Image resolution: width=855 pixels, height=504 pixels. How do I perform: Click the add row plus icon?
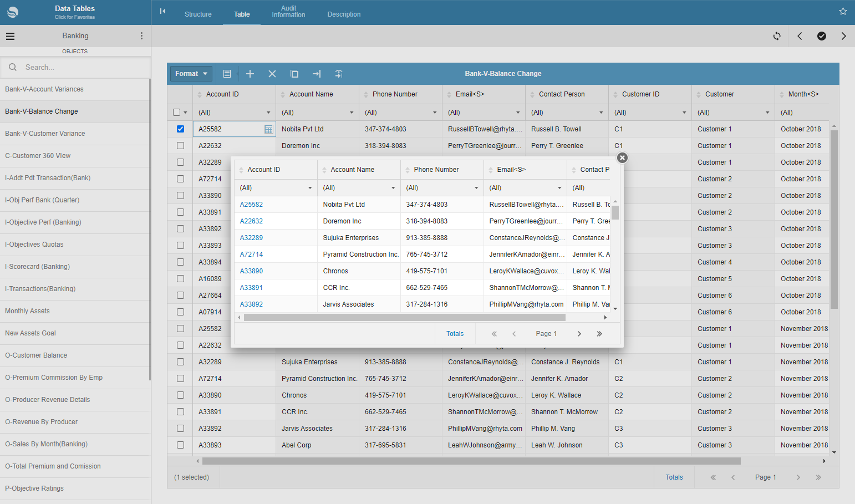click(x=250, y=74)
